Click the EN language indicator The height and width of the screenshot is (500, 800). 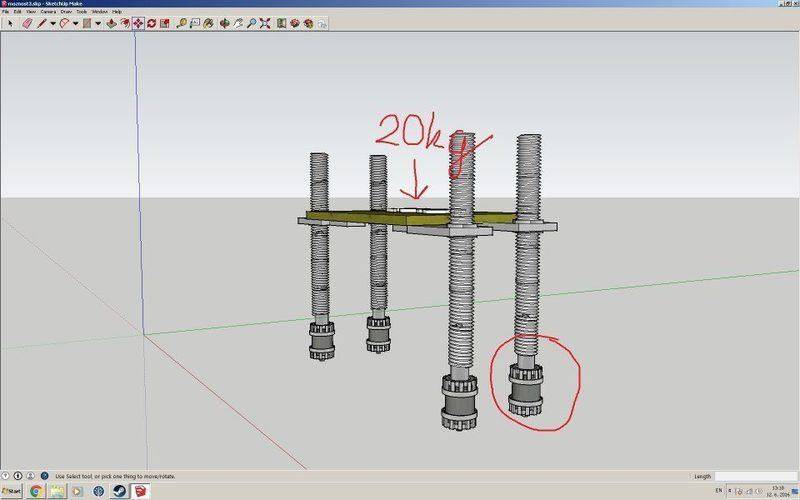(718, 492)
